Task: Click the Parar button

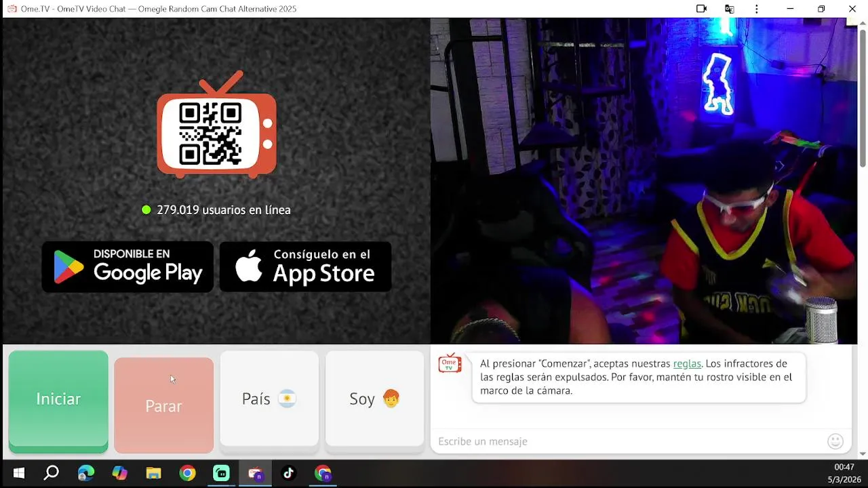Action: [x=163, y=405]
